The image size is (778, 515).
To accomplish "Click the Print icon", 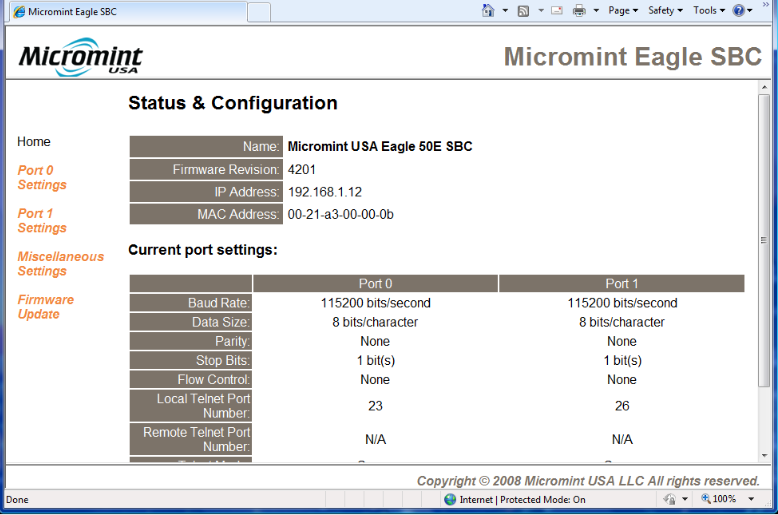I will point(579,11).
